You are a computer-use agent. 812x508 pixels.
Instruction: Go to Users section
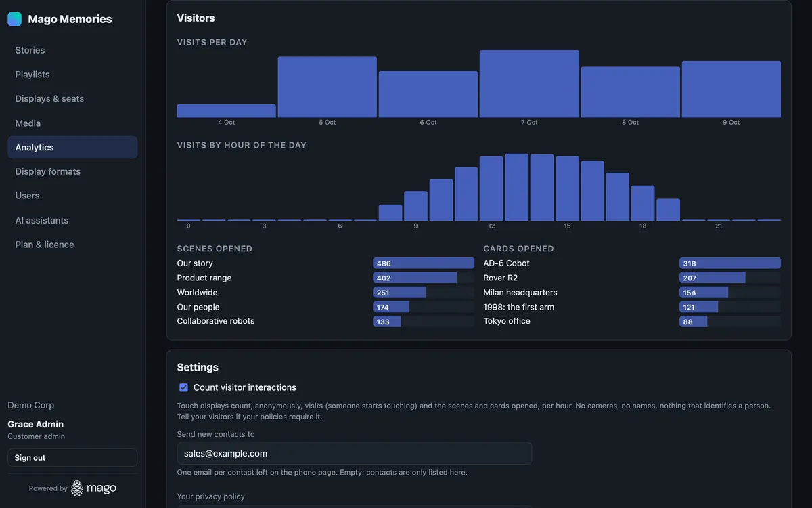pos(72,196)
